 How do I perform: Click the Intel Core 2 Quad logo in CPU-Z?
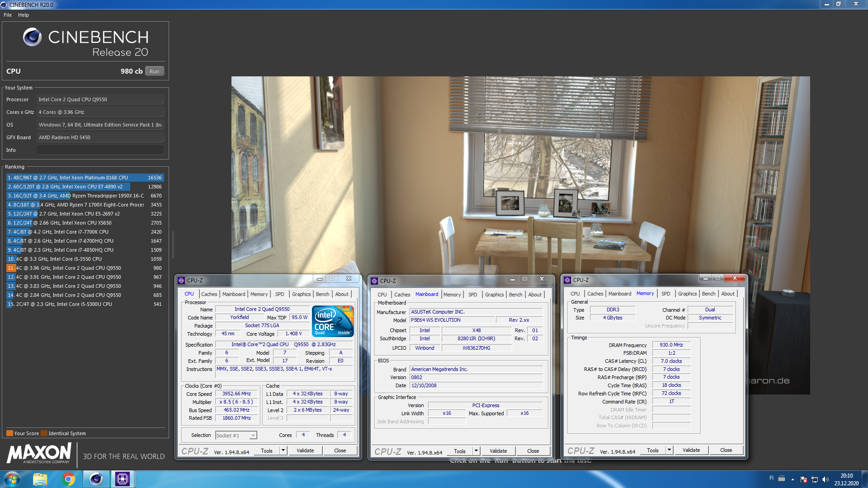[x=333, y=321]
